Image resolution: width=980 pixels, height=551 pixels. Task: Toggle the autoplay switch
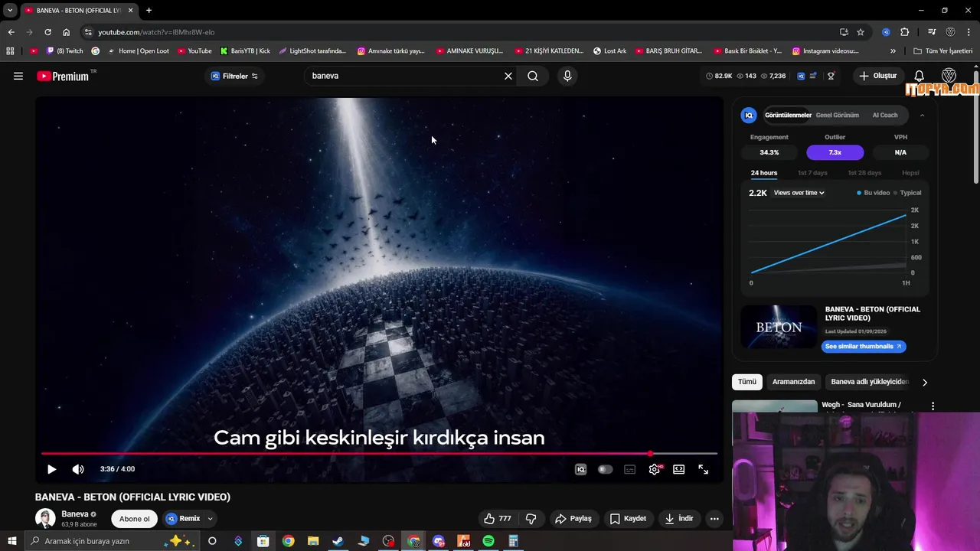pyautogui.click(x=605, y=469)
